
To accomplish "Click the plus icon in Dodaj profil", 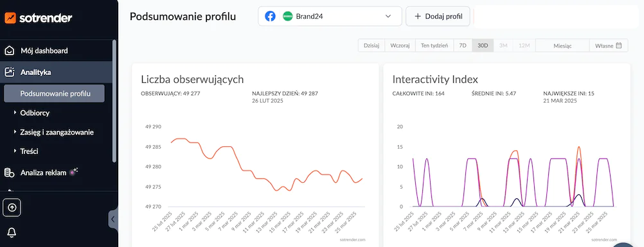I will click(x=418, y=17).
